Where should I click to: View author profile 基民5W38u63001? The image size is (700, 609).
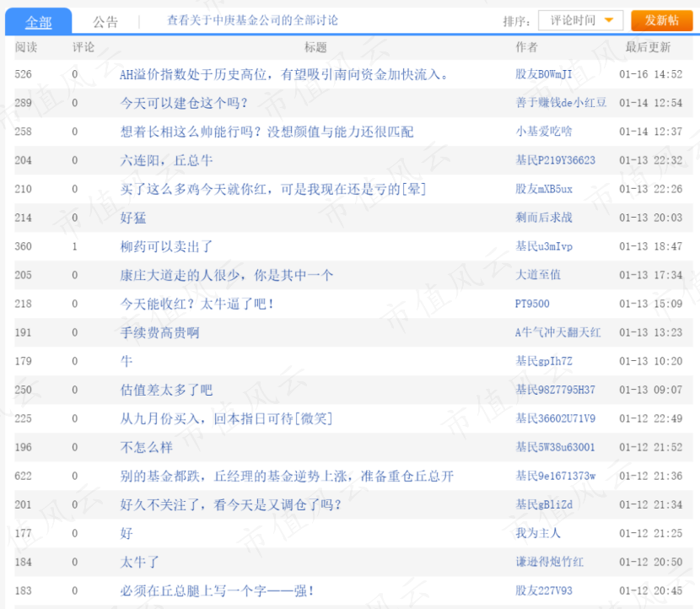point(555,447)
